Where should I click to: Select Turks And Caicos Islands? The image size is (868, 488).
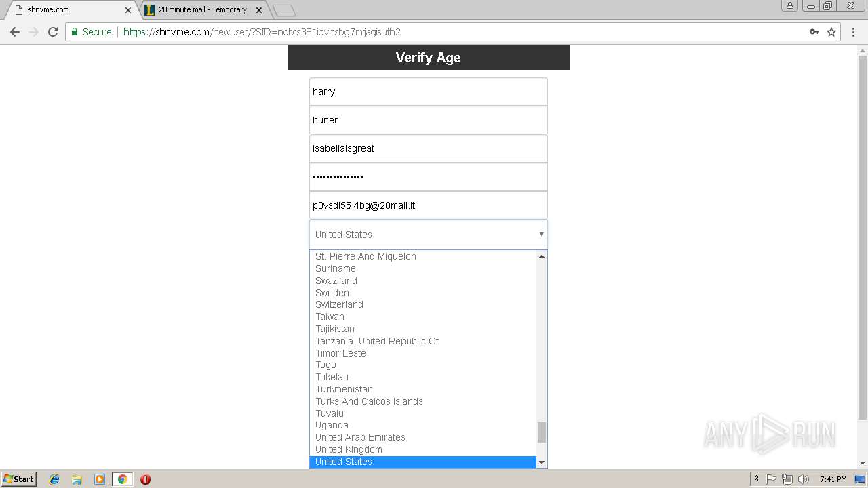pyautogui.click(x=423, y=401)
